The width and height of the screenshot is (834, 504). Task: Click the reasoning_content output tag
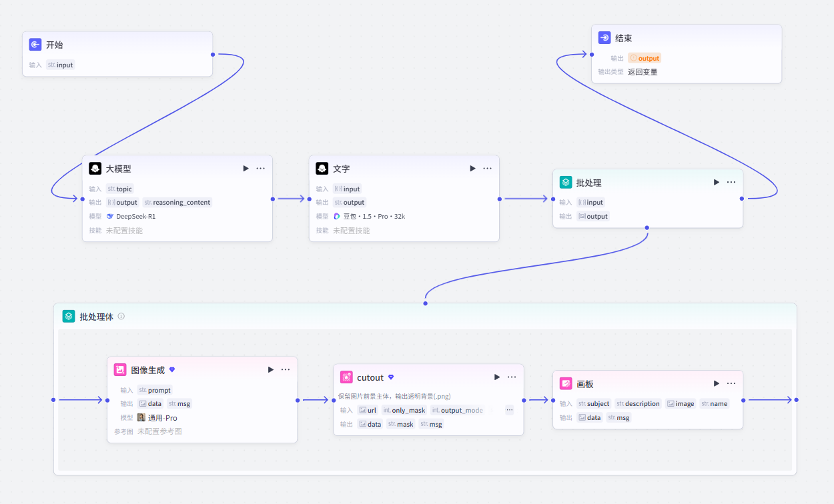coord(177,203)
